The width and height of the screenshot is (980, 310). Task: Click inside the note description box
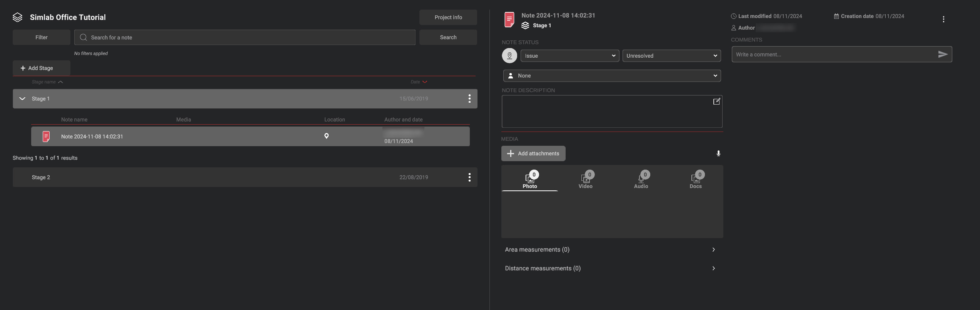(612, 112)
